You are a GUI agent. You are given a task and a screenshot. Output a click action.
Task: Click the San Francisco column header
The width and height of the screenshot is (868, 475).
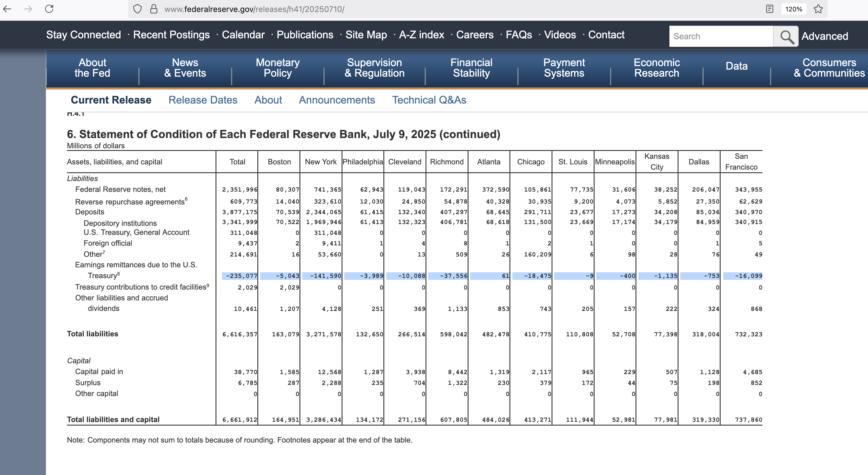point(741,162)
